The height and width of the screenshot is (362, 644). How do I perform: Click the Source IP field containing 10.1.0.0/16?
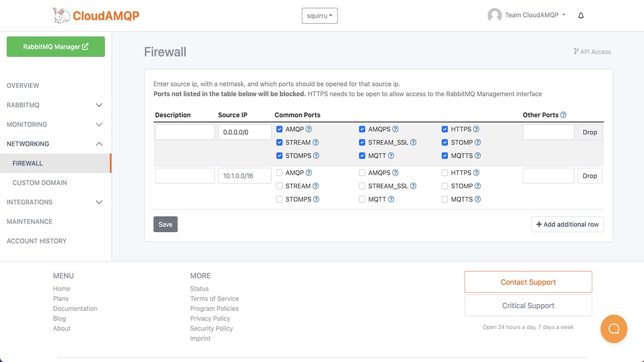(x=245, y=176)
